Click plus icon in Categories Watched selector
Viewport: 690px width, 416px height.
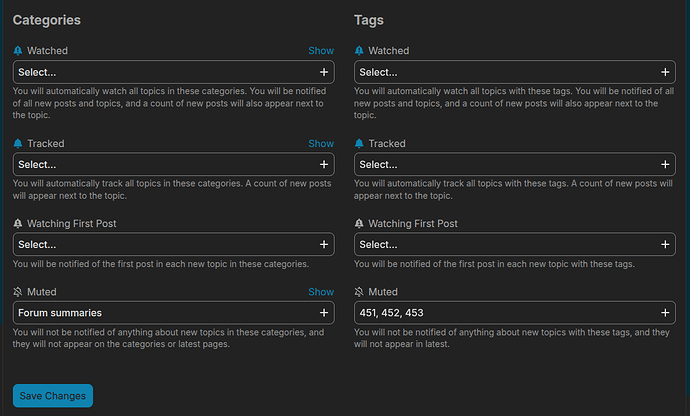324,72
